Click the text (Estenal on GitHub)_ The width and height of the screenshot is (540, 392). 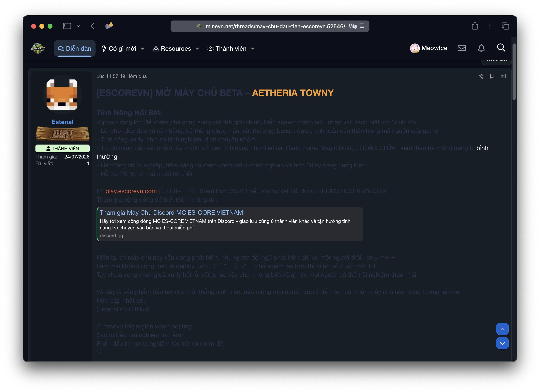tap(124, 309)
